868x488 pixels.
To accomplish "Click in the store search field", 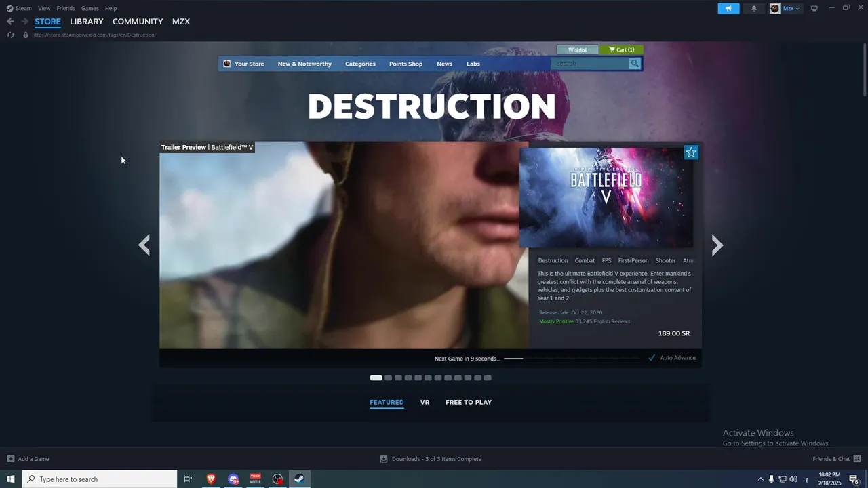I will 590,64.
